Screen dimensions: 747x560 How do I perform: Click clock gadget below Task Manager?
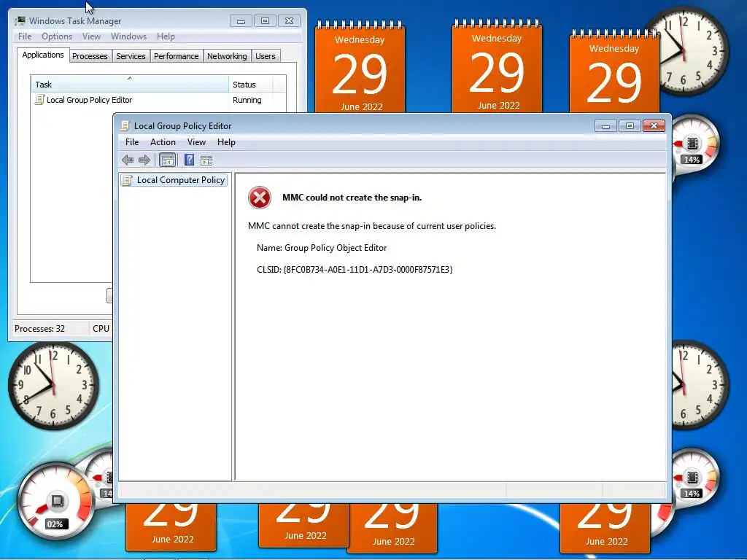coord(53,385)
